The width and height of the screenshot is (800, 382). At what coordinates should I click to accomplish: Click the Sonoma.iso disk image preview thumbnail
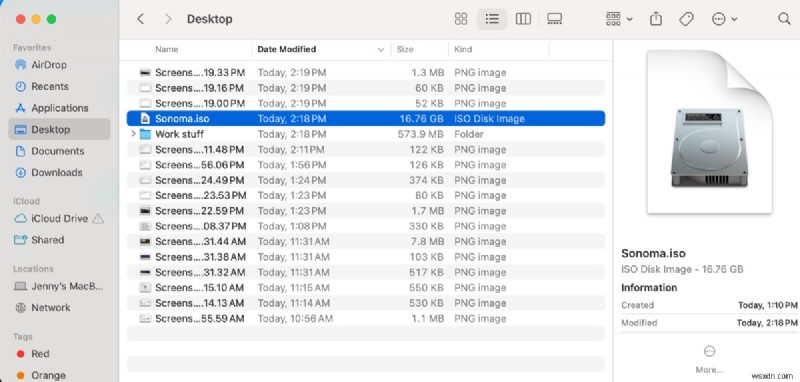(x=709, y=132)
